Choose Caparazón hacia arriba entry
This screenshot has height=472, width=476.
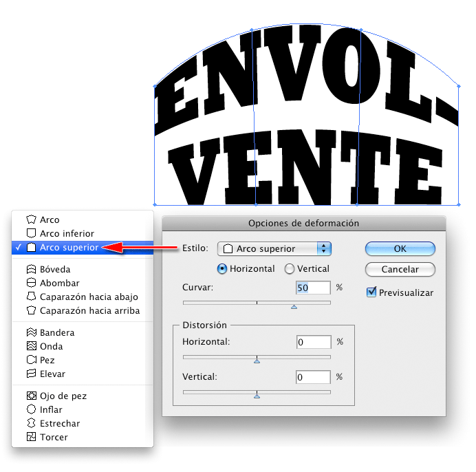[83, 310]
